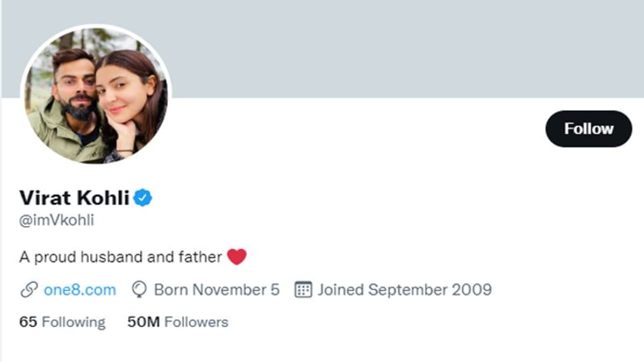View the 50M Followers list
644x362 pixels.
point(178,322)
